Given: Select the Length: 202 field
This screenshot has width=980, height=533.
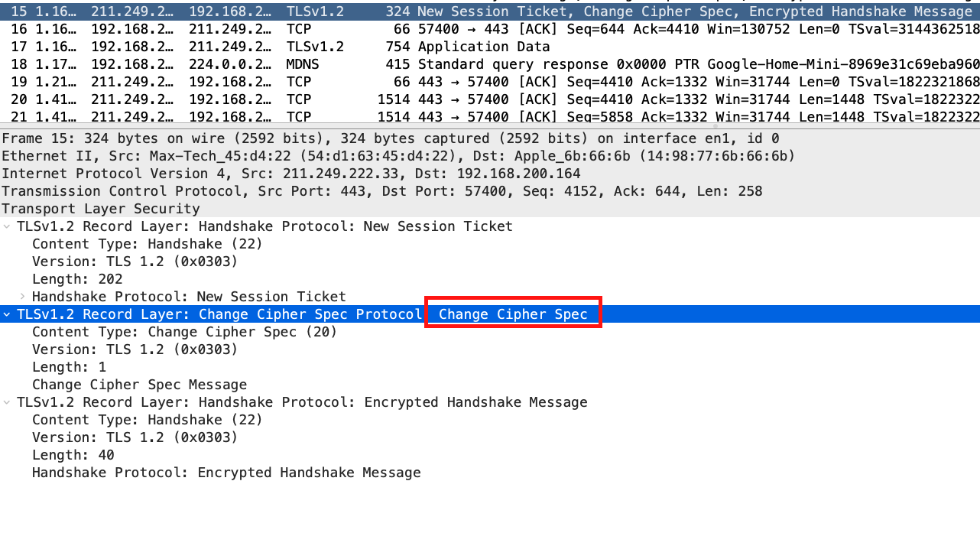Looking at the screenshot, I should pyautogui.click(x=77, y=279).
